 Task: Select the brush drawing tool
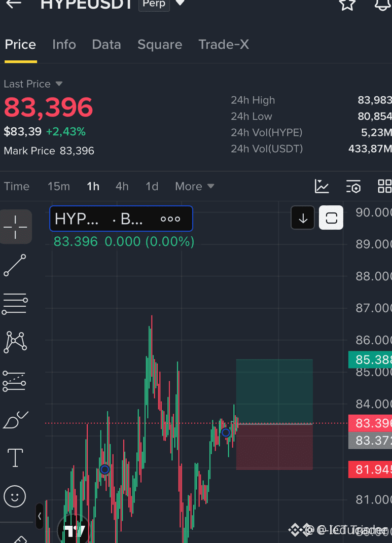(15, 420)
